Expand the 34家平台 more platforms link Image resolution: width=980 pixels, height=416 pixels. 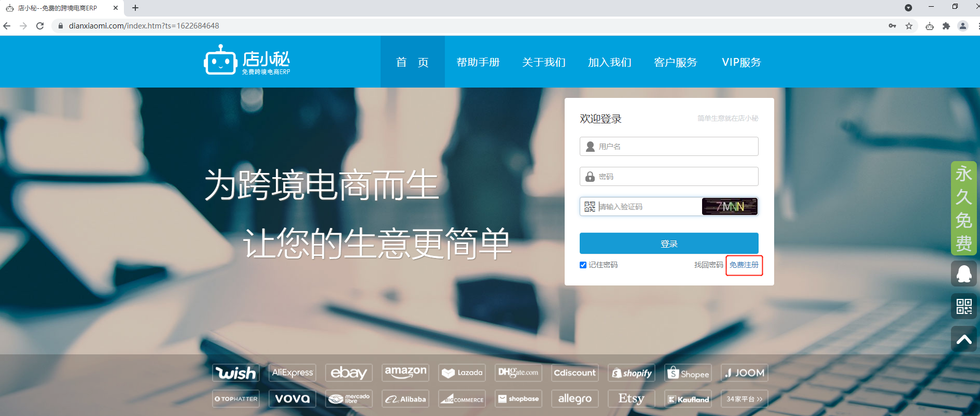coord(745,398)
